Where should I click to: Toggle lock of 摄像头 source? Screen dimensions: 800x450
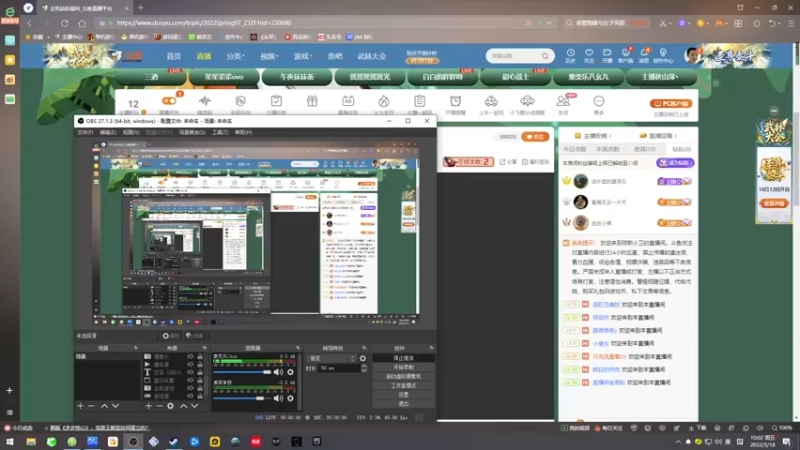[200, 357]
